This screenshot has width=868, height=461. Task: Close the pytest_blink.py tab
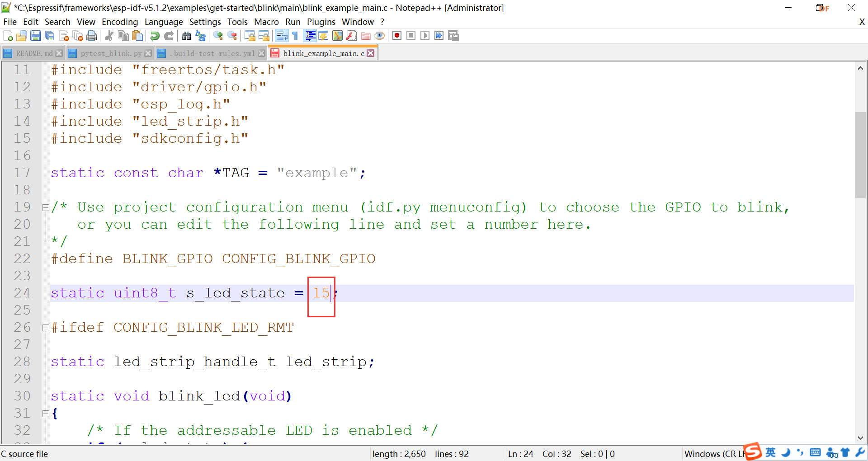(148, 53)
